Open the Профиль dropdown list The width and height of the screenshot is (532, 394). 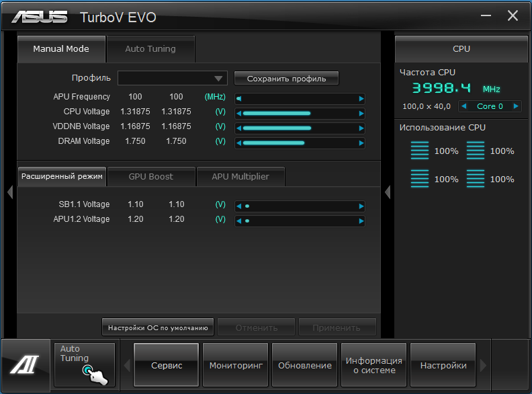pyautogui.click(x=173, y=78)
